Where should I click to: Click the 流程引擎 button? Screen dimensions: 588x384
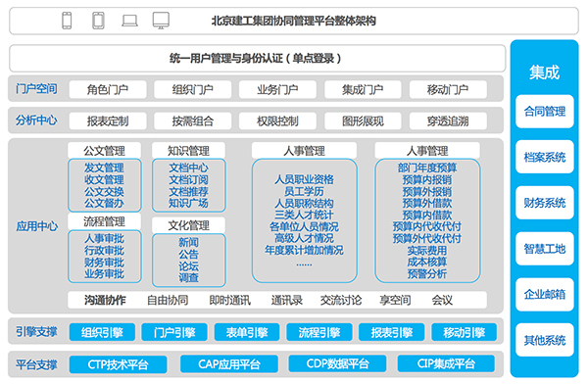(319, 332)
